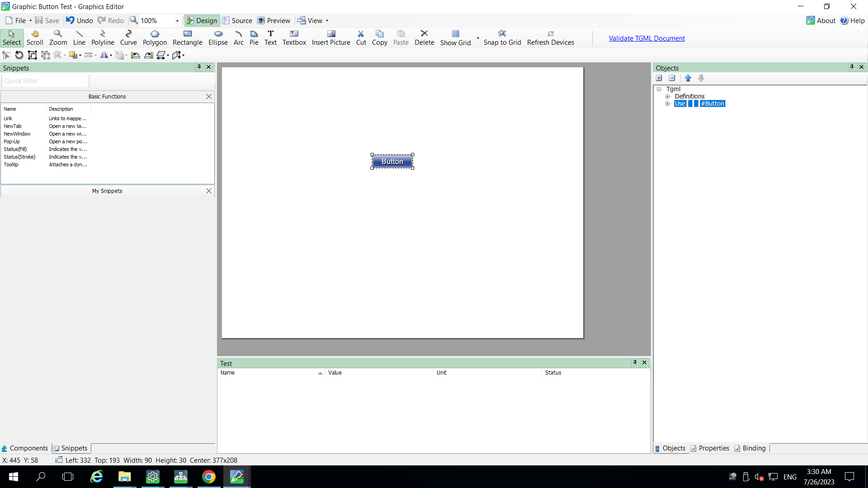Click the Refresh Devices icon

tap(551, 38)
